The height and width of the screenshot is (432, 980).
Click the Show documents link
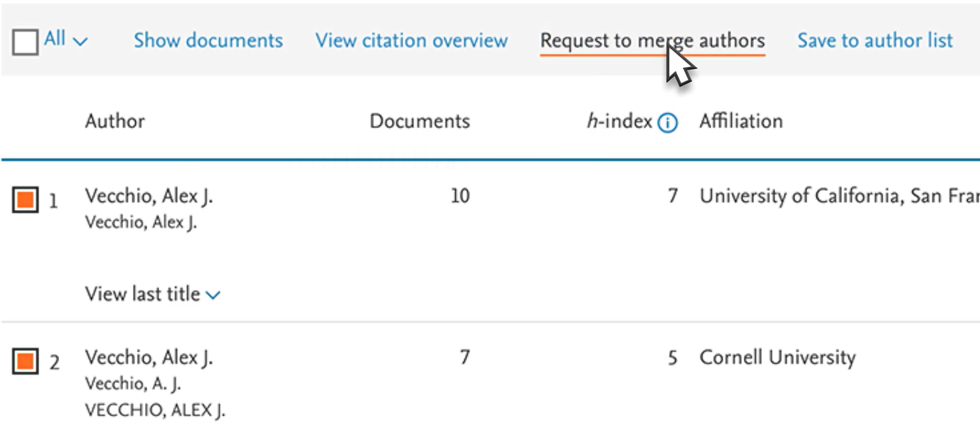[x=208, y=41]
